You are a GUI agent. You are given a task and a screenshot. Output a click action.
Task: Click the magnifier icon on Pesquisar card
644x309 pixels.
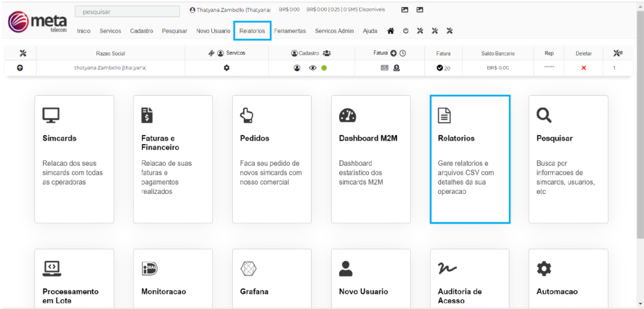[x=544, y=116]
